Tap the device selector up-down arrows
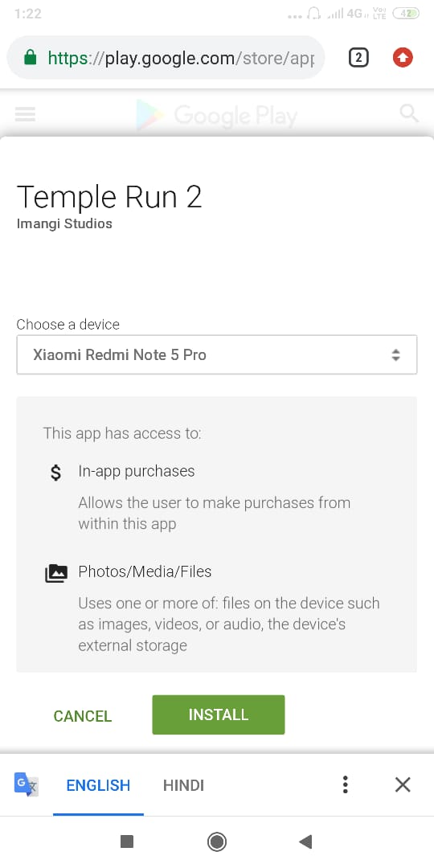The image size is (434, 868). pyautogui.click(x=395, y=355)
